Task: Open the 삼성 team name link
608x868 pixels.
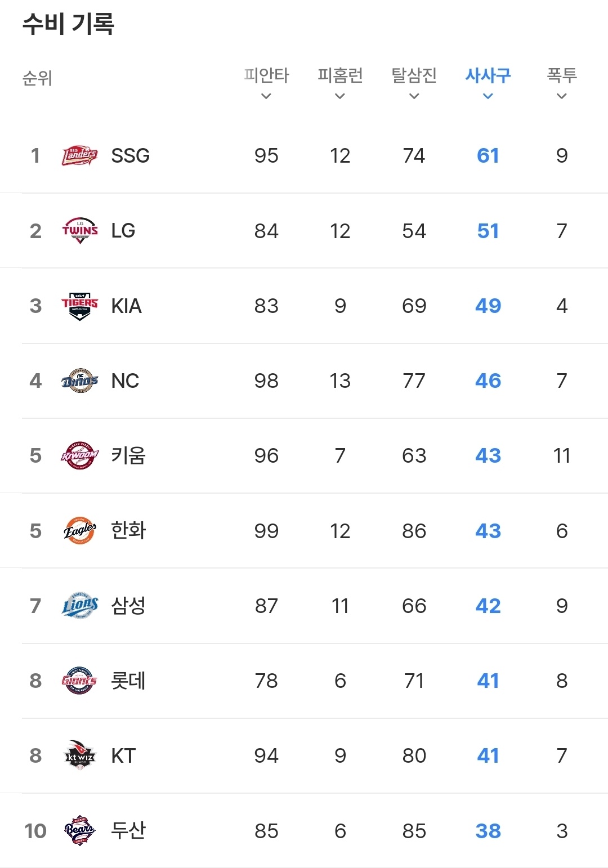Action: [x=128, y=606]
